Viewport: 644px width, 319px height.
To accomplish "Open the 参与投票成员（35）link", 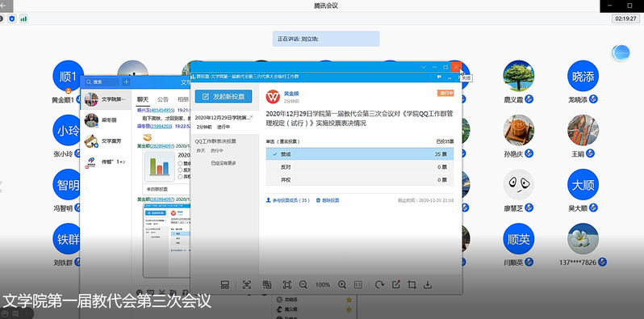I will (288, 200).
